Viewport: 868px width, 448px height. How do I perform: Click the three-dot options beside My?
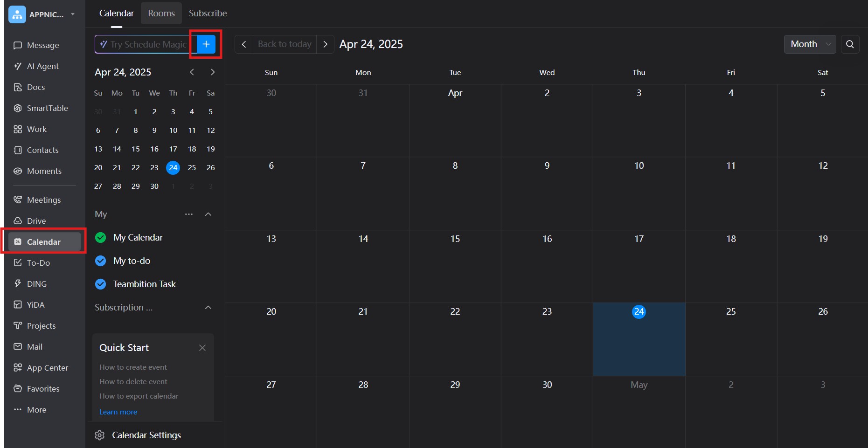tap(188, 214)
